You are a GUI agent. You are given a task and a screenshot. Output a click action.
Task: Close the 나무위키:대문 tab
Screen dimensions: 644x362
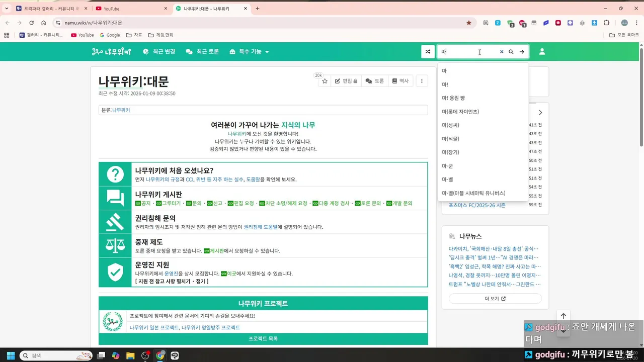246,9
